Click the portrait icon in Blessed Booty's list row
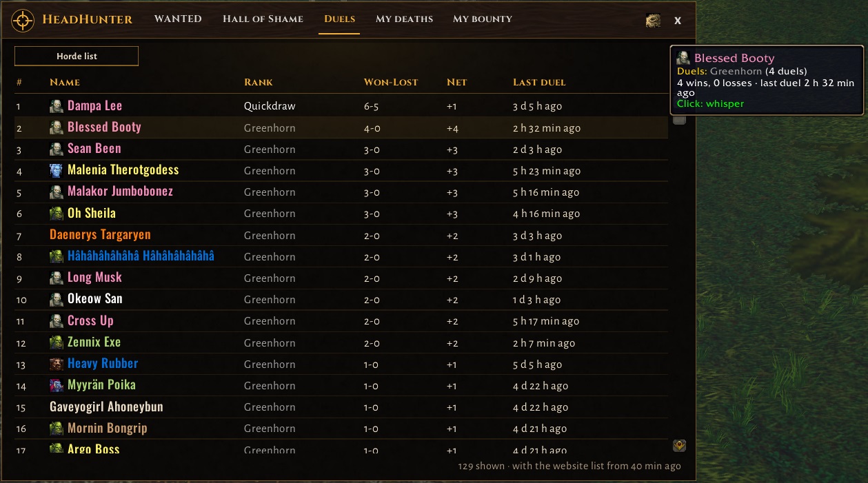The image size is (868, 483). click(57, 127)
